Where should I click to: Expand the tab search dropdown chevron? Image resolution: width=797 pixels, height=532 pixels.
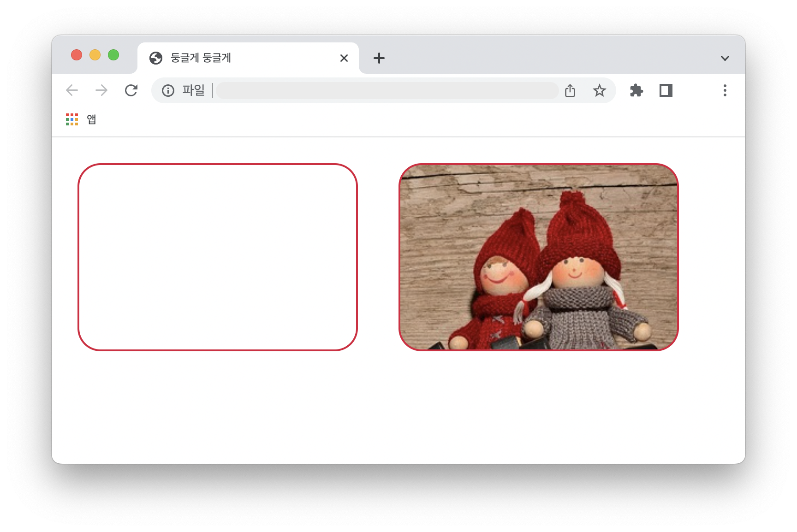tap(725, 58)
